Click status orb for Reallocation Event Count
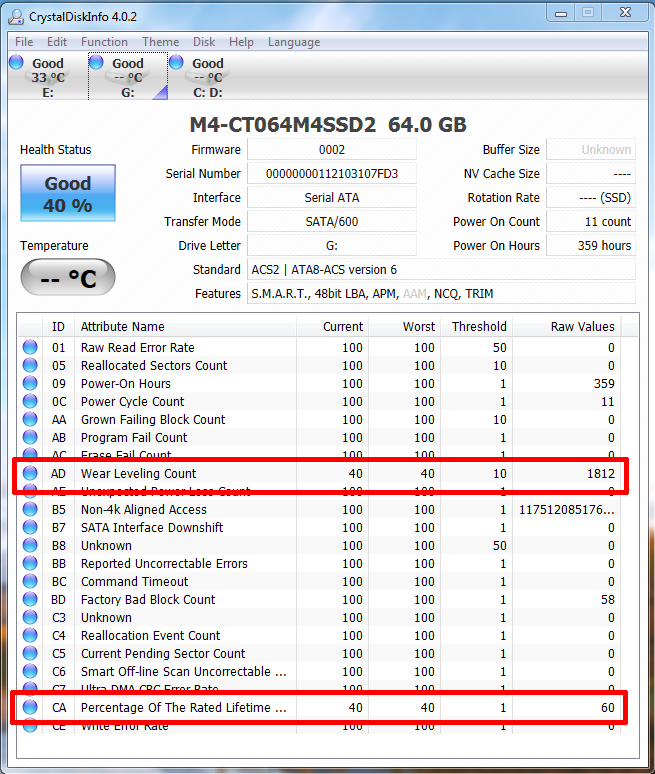This screenshot has width=655, height=774. tap(30, 635)
